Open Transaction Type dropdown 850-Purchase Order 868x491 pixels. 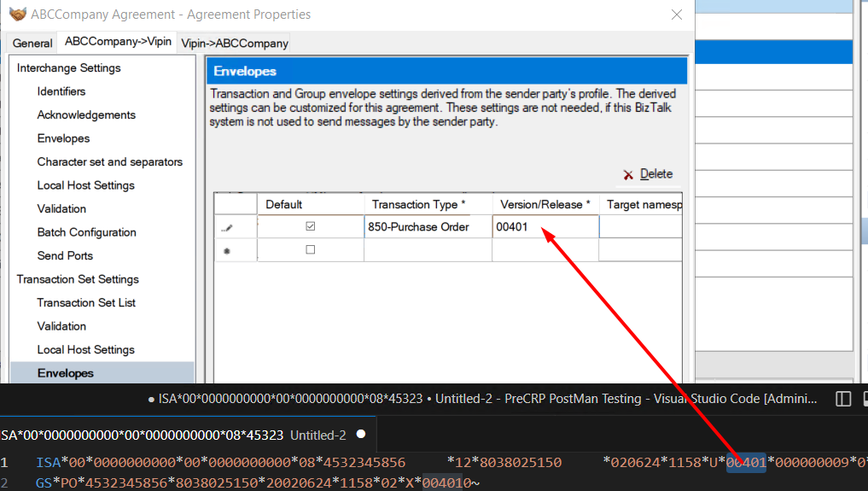point(428,227)
